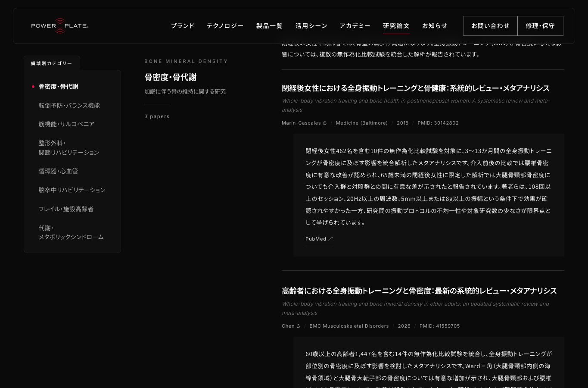
Task: Open the 研究論文 menu item
Action: [x=396, y=26]
